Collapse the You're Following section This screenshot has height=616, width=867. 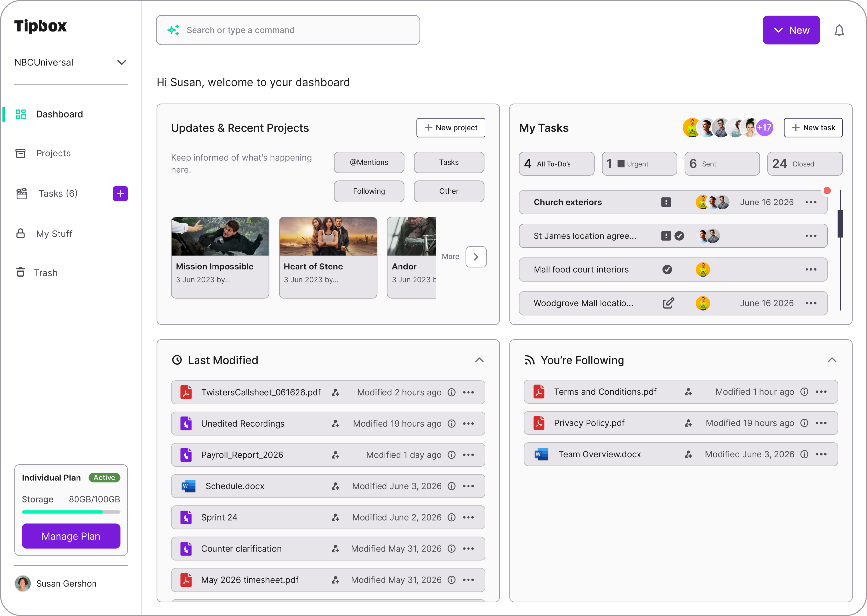[832, 360]
